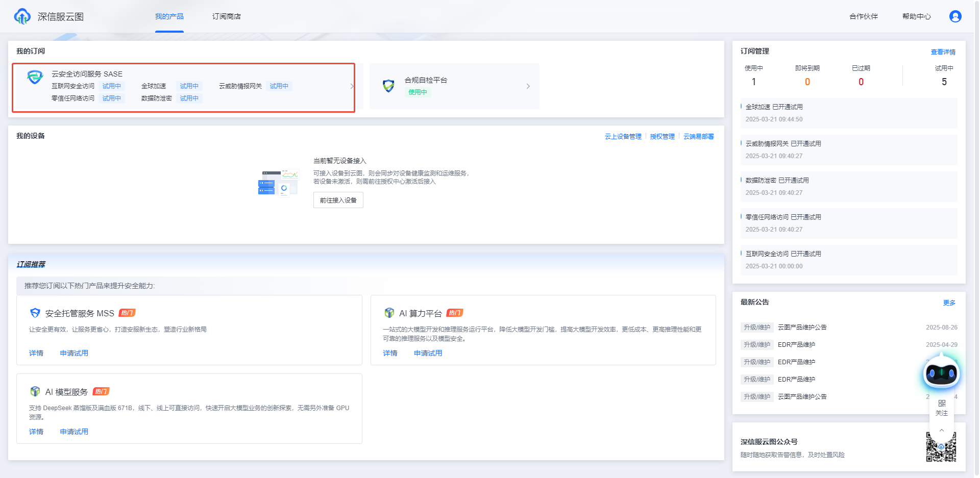Viewport: 980px width, 478px height.
Task: Select the 全球加速 已开通试用 record
Action: (x=849, y=113)
